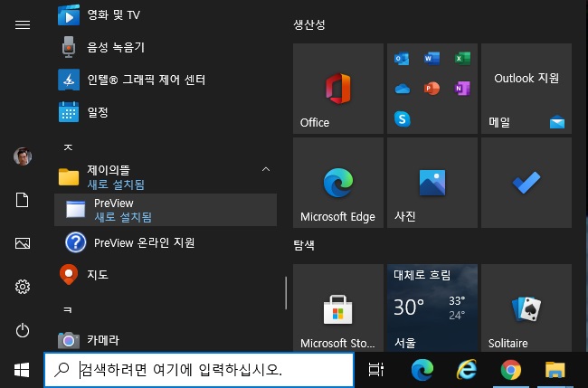Open the blue checkmark To Do tile

tap(526, 183)
